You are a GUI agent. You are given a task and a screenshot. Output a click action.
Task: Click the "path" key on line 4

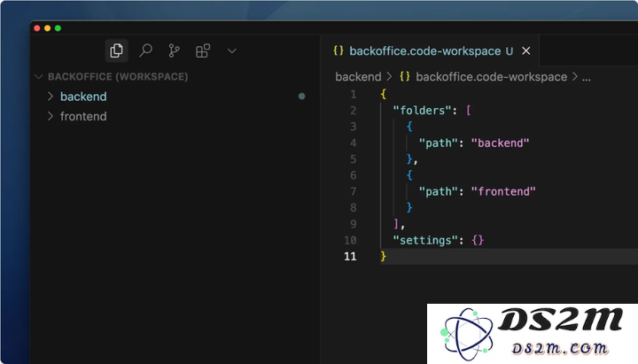pyautogui.click(x=439, y=143)
